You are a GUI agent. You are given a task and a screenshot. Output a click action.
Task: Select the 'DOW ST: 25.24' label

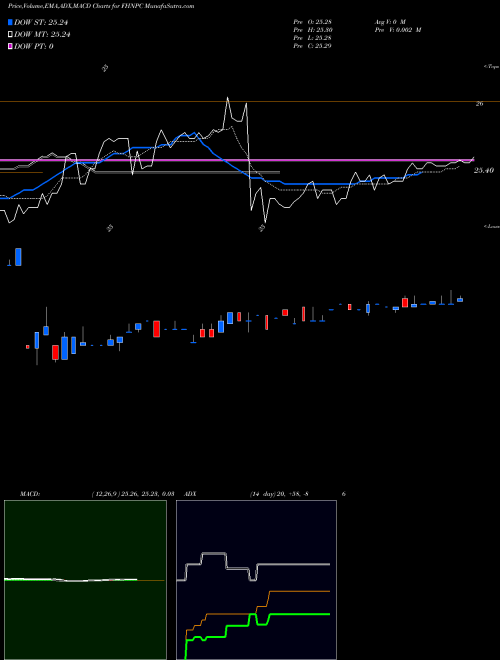[x=41, y=23]
